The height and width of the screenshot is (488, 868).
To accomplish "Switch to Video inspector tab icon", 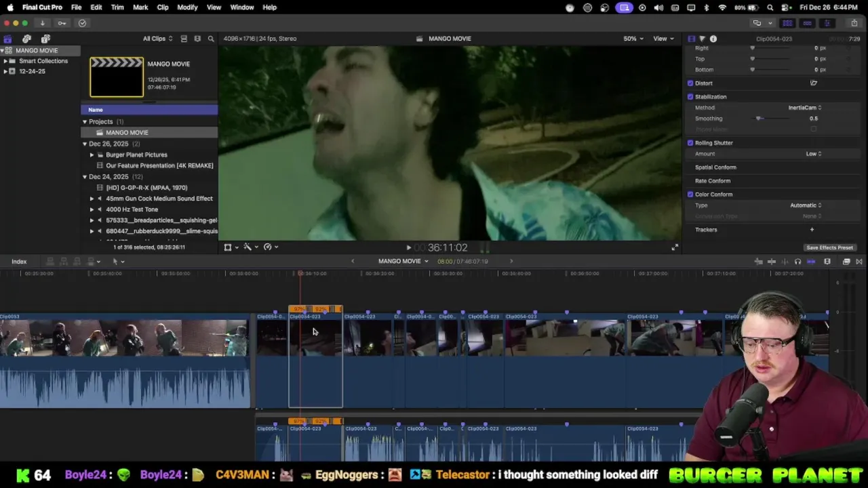I will pos(691,39).
